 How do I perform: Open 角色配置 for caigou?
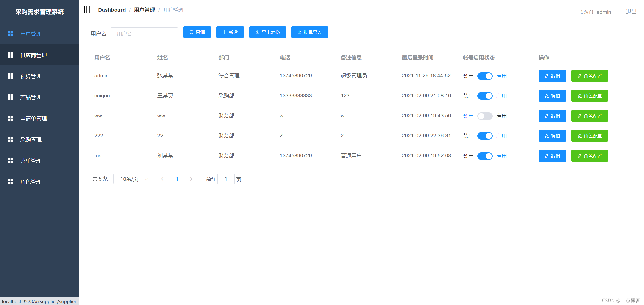pos(589,96)
